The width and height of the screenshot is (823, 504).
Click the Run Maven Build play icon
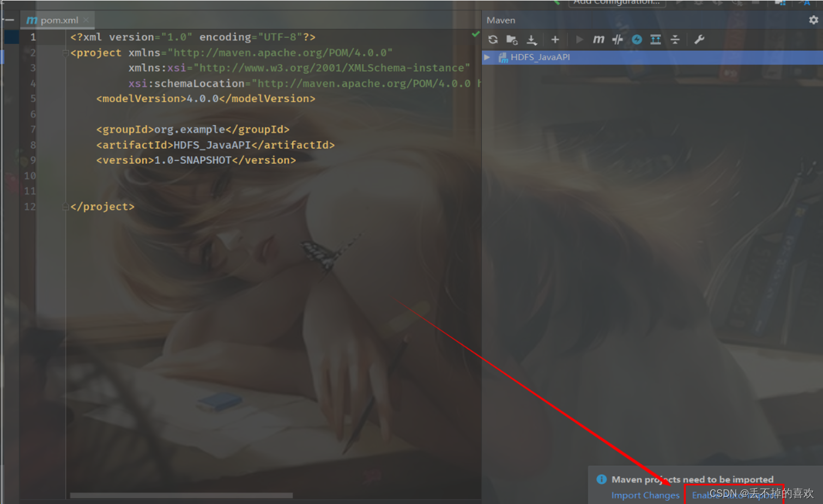(579, 39)
